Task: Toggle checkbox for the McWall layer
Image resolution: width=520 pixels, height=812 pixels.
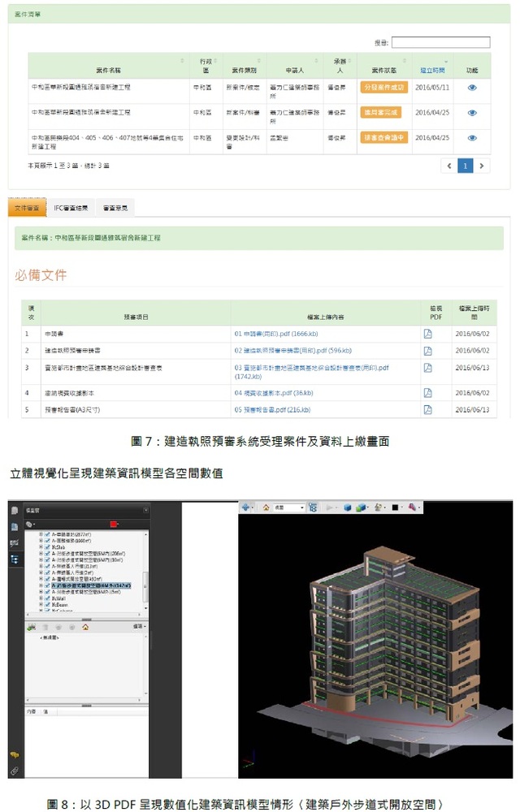Action: (47, 598)
